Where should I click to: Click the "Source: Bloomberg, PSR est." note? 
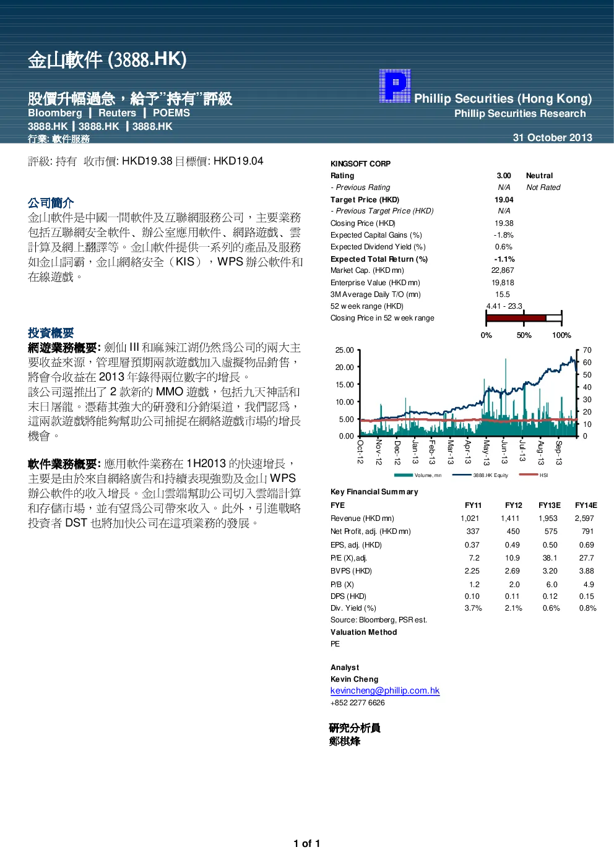click(x=379, y=620)
